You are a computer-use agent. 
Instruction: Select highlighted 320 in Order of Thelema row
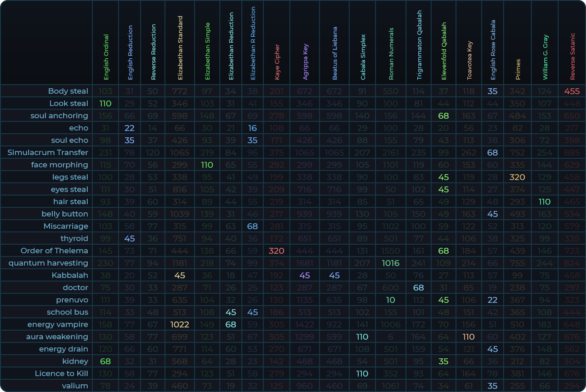[276, 251]
